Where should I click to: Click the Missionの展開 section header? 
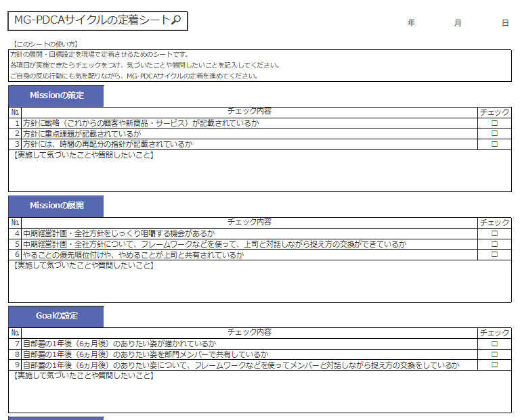pyautogui.click(x=57, y=206)
